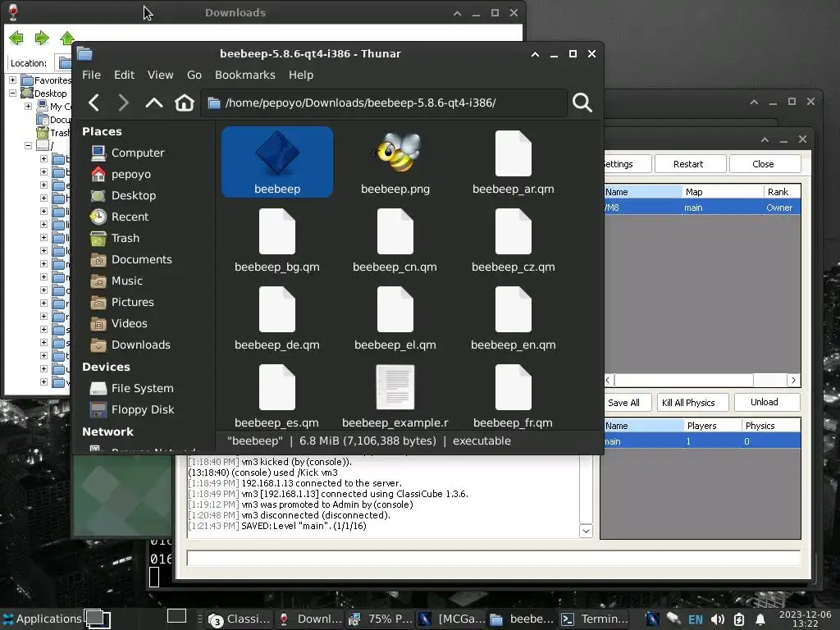The image size is (840, 630).
Task: Sort maps list by Players column
Action: [x=713, y=426]
